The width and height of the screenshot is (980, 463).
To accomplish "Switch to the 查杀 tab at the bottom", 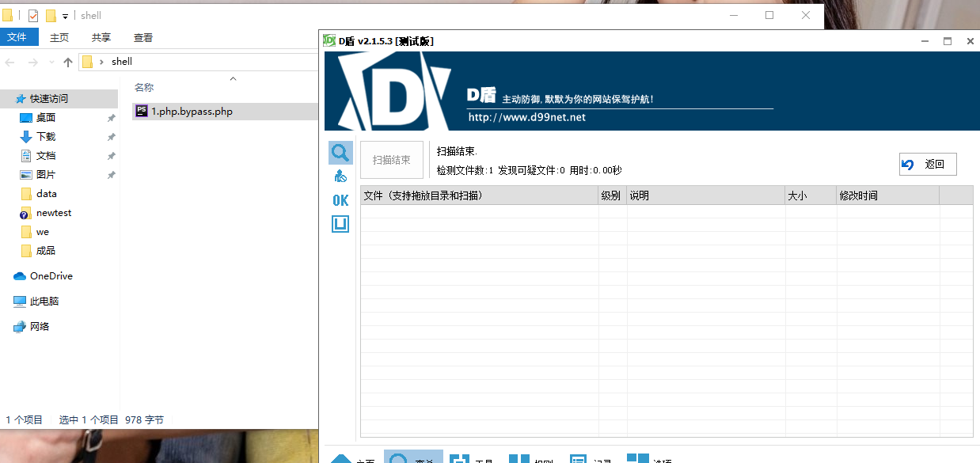I will tap(413, 457).
